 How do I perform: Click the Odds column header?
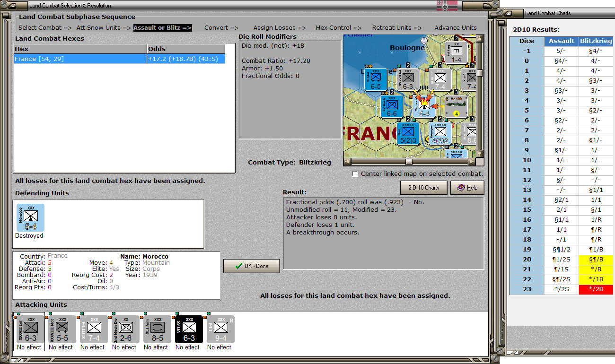click(x=186, y=49)
